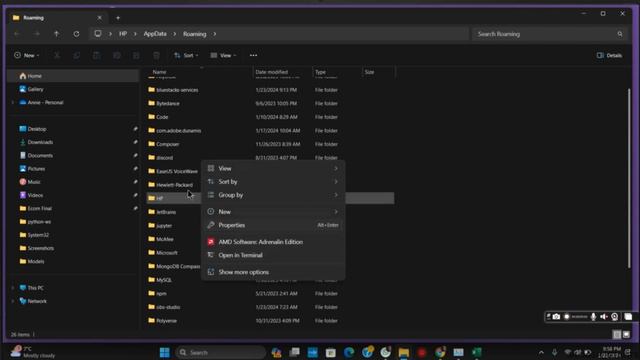
Task: Click the Cut scissors icon in toolbar
Action: click(57, 55)
